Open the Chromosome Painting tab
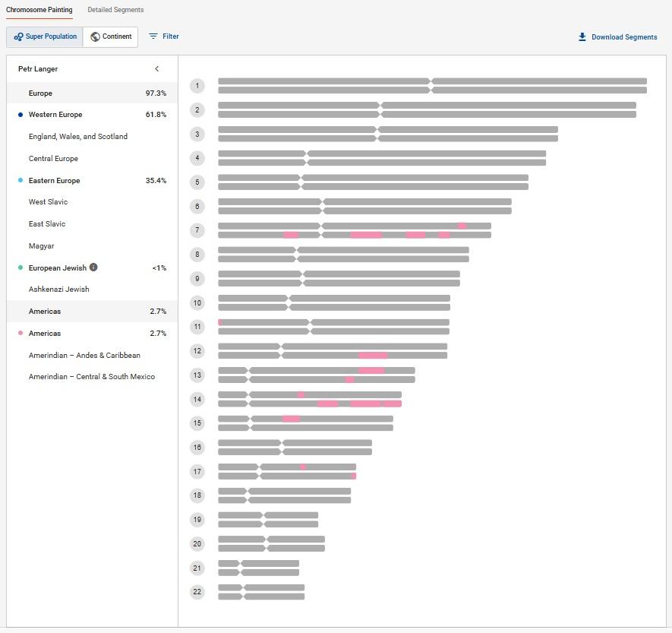This screenshot has height=633, width=672. (39, 10)
